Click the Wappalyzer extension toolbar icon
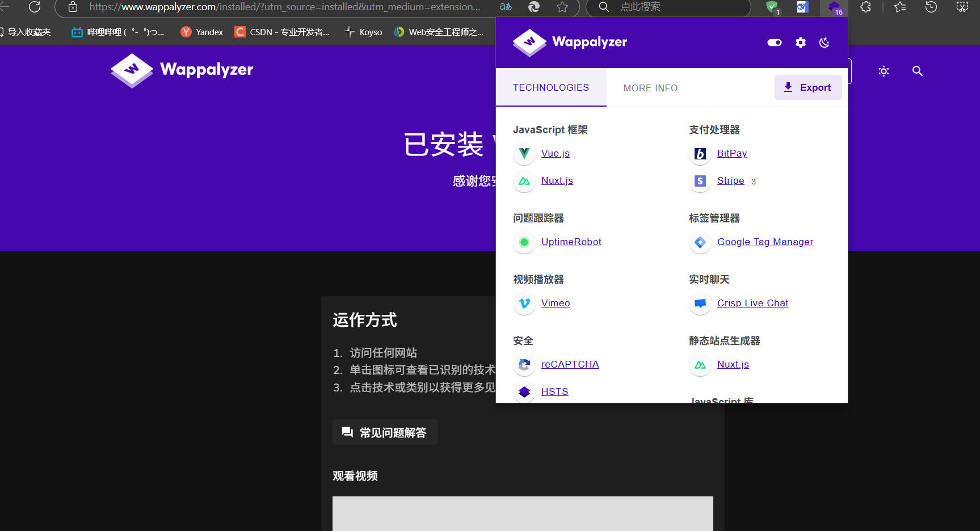Screen dimensions: 980x531 pos(834,7)
